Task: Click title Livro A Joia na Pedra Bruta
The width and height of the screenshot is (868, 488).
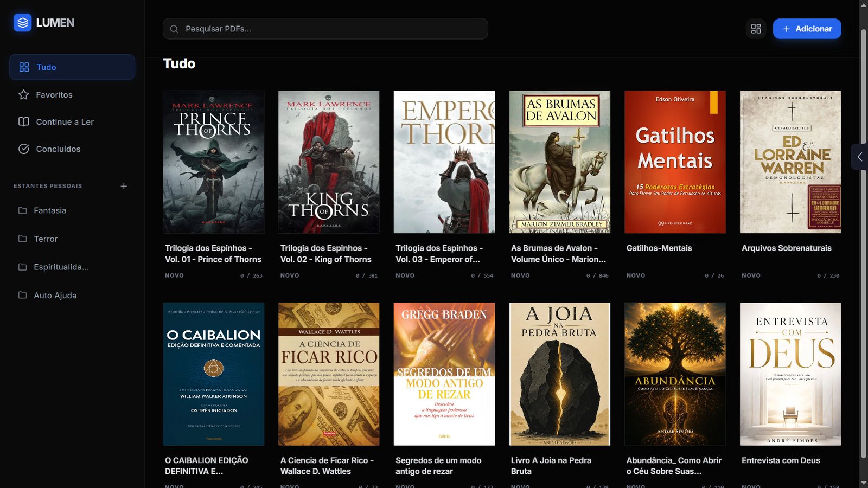Action: point(551,466)
